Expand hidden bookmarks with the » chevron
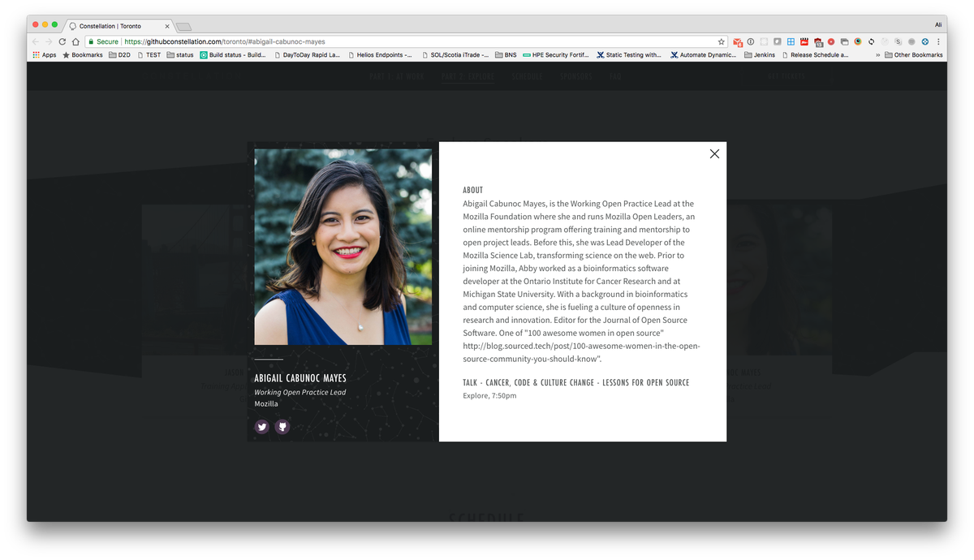 877,55
